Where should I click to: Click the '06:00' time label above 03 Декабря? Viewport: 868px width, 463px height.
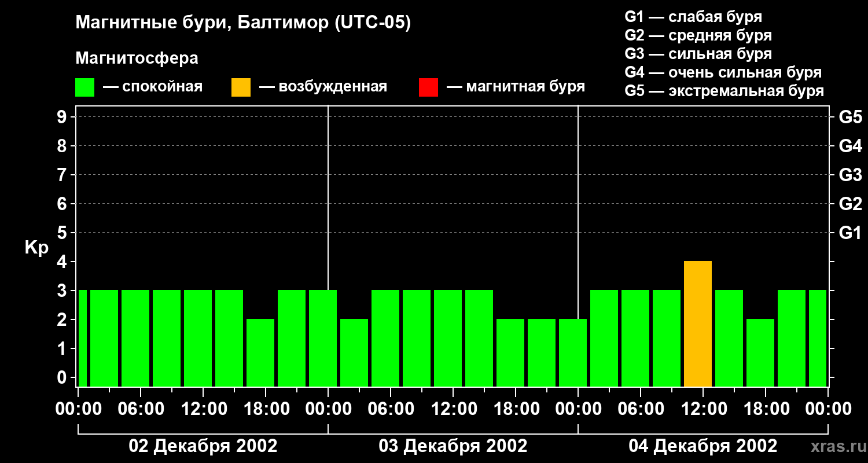tap(391, 409)
